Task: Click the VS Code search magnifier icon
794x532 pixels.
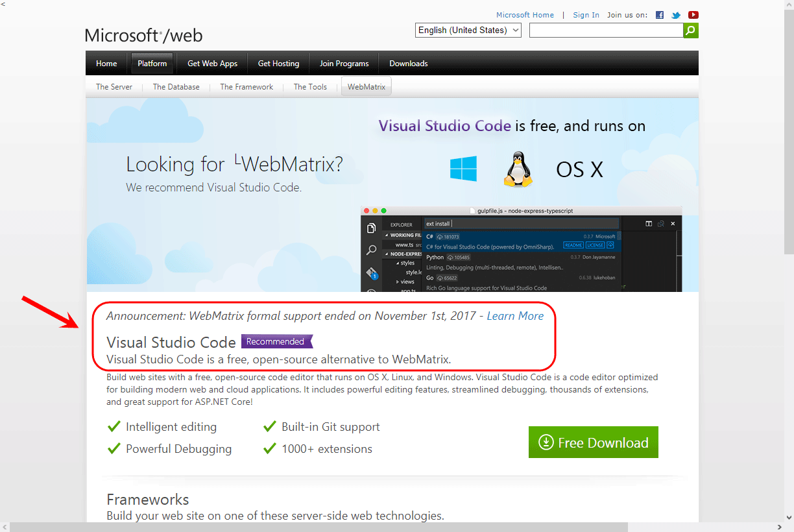Action: 372,250
